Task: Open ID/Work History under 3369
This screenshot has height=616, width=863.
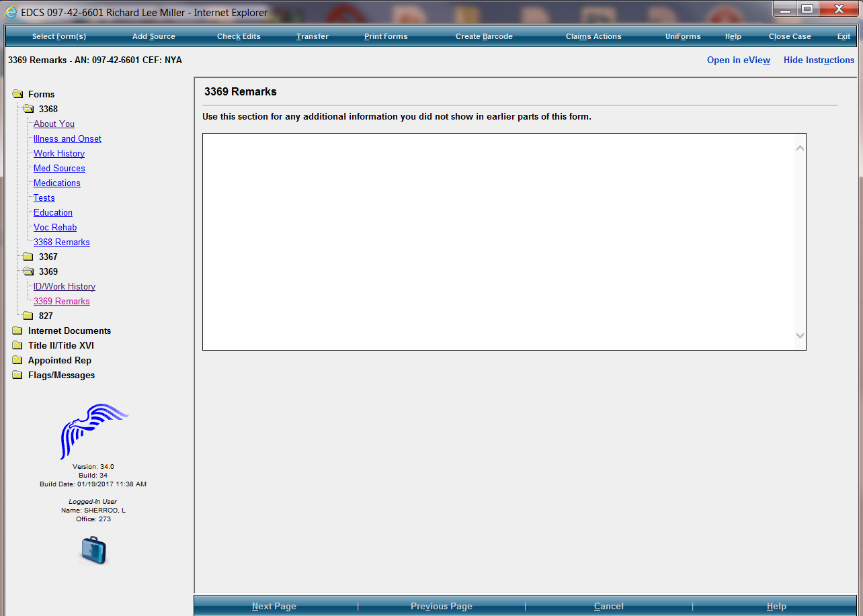Action: 65,286
